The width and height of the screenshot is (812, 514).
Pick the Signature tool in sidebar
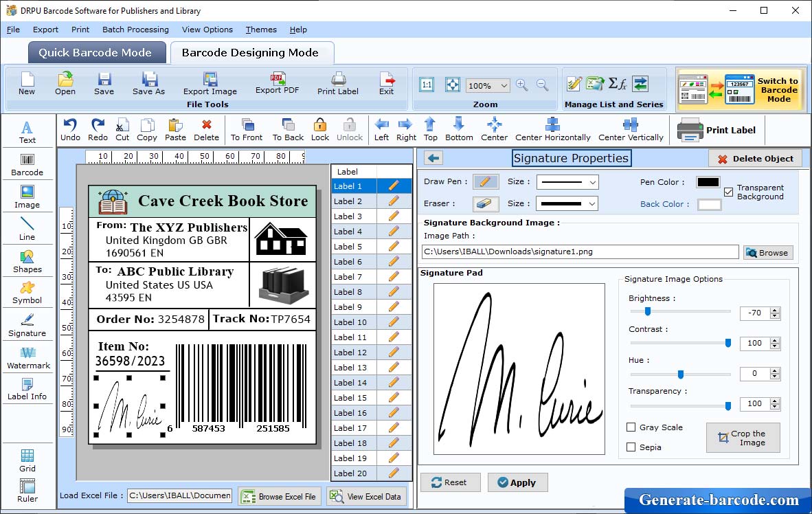pos(27,326)
